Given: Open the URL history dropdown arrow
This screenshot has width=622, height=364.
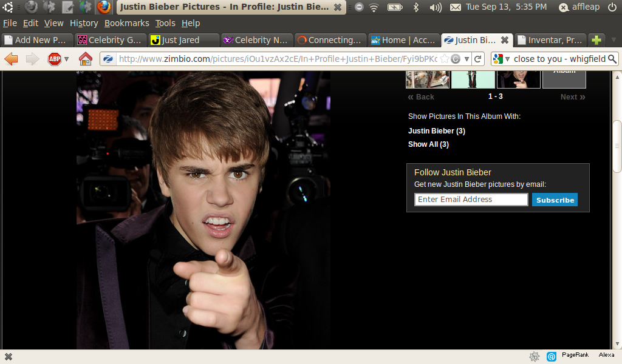Looking at the screenshot, I should pos(467,59).
